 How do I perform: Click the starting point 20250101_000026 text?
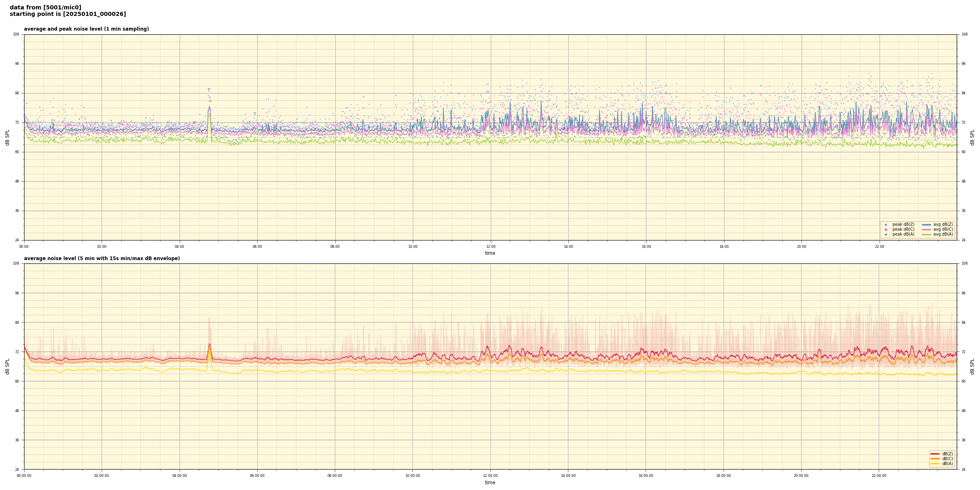coord(68,14)
